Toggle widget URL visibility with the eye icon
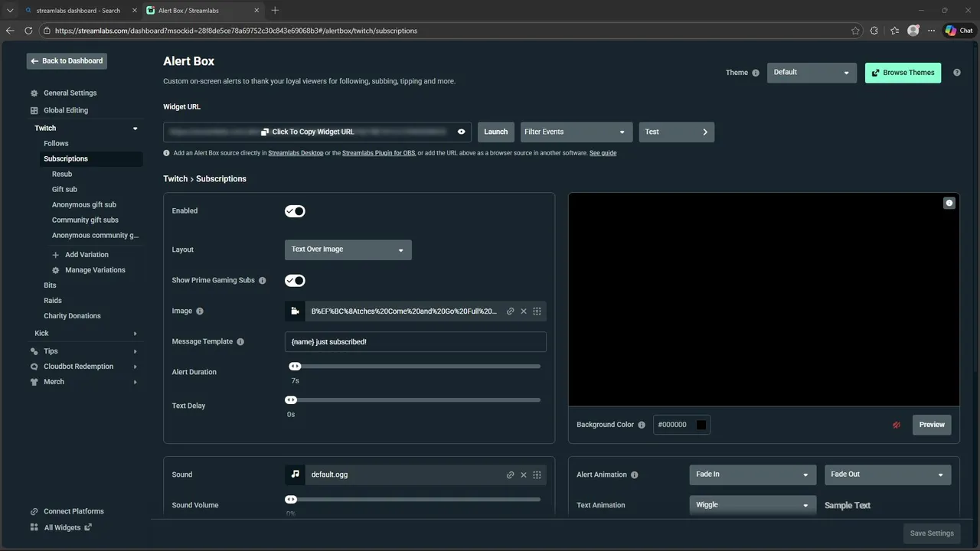980x551 pixels. click(462, 132)
